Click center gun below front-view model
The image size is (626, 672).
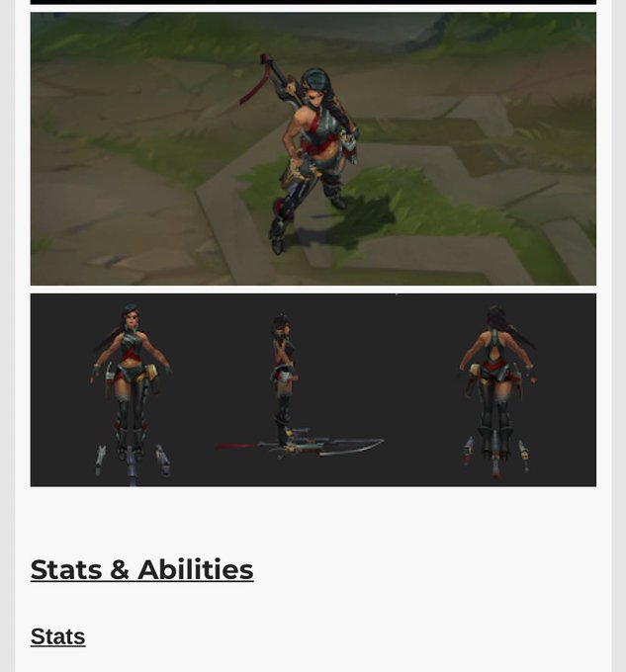tap(133, 467)
